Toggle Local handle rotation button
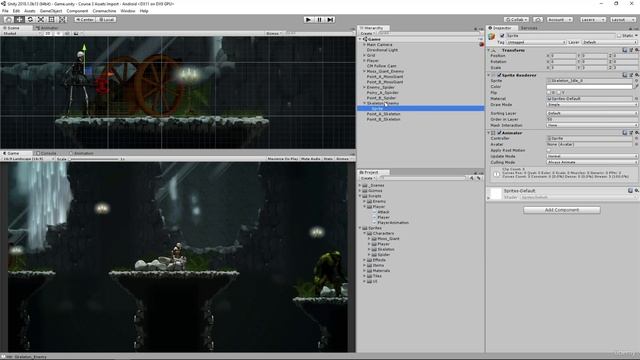Screen dimensions: 640x360 (106, 20)
